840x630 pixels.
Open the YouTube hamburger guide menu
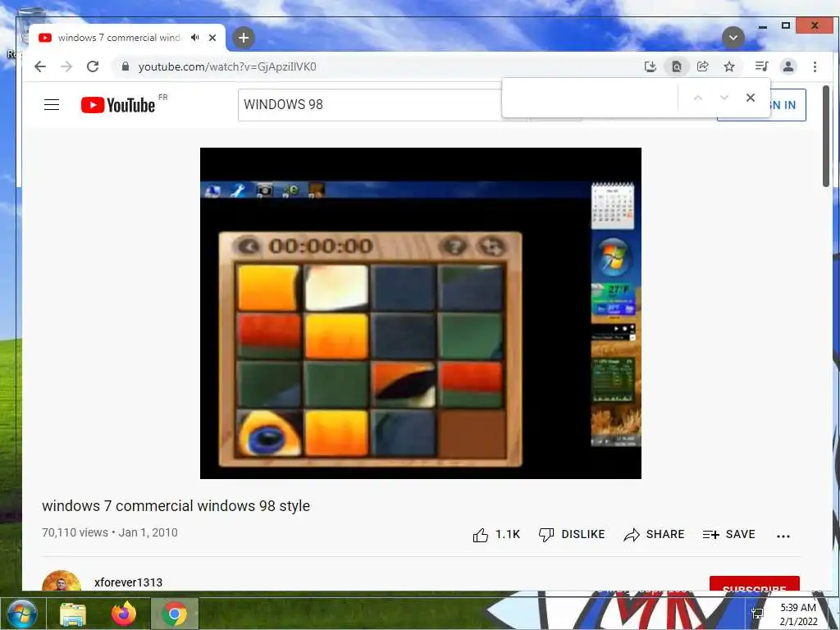[52, 104]
